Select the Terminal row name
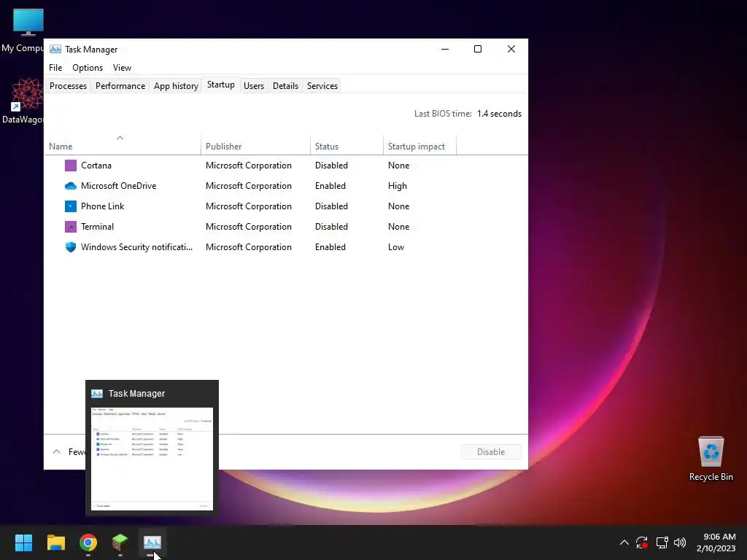 point(97,227)
